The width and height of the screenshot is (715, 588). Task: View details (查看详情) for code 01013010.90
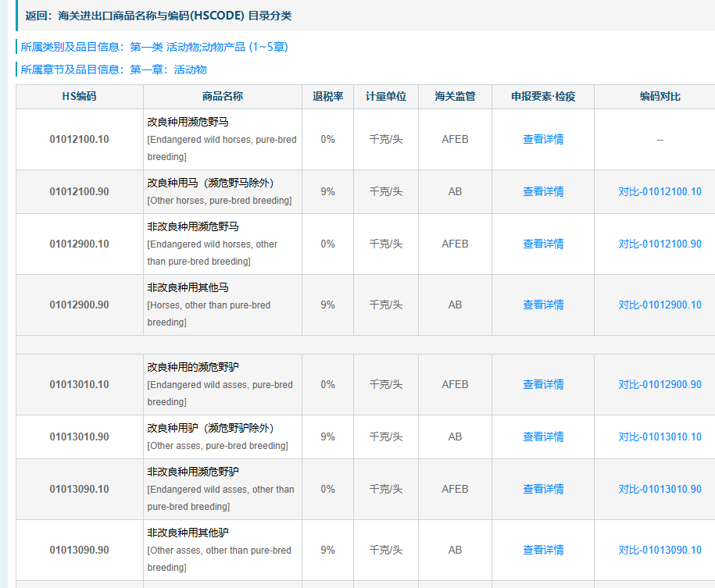542,437
